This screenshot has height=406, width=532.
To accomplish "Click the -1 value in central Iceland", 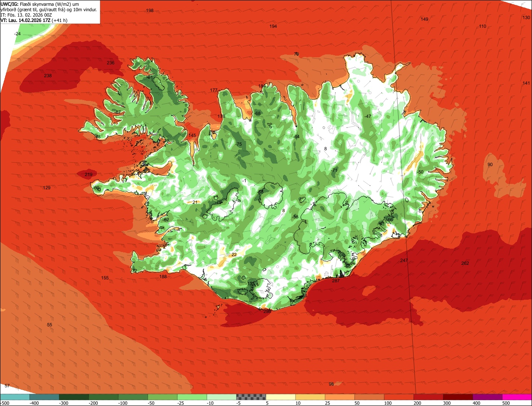I will click(x=244, y=181).
